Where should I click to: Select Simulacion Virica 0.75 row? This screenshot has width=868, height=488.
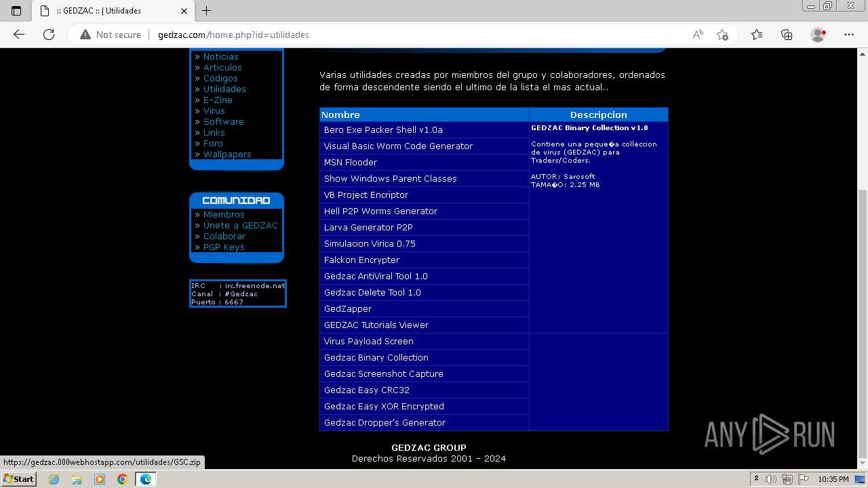[424, 243]
